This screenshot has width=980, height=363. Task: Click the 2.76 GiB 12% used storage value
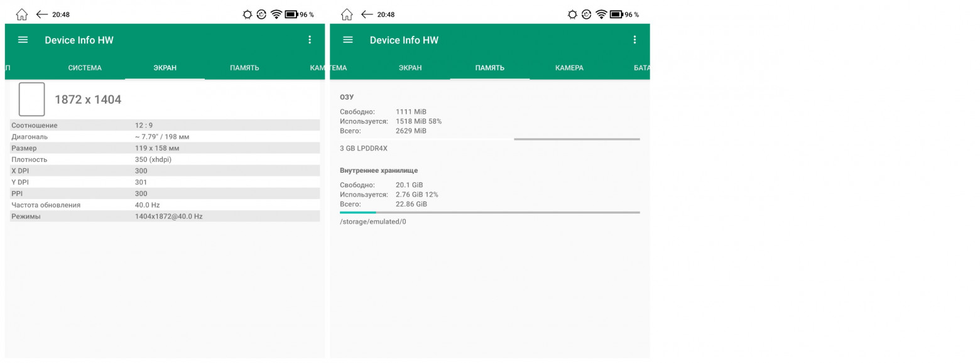coord(417,195)
